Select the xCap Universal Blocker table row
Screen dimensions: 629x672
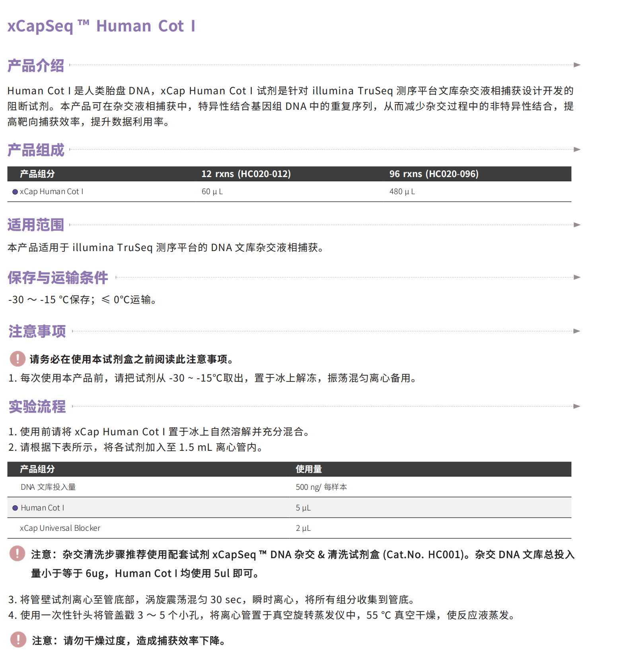point(60,528)
